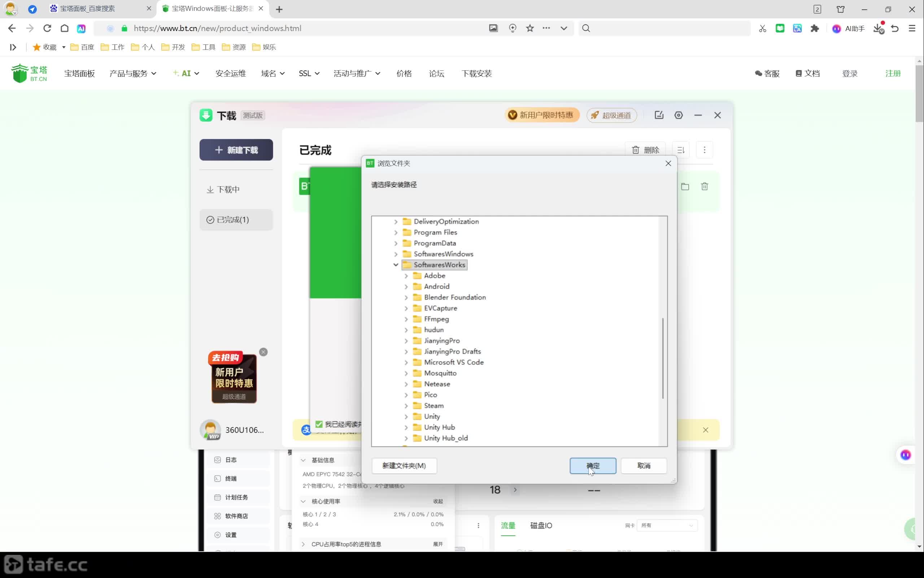Select the Netease folder

[437, 384]
